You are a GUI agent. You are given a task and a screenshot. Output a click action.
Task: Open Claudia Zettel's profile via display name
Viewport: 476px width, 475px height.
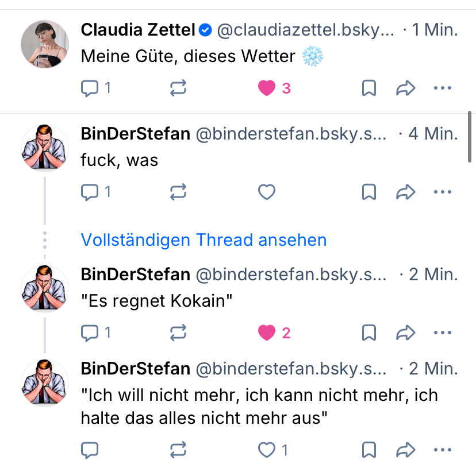(x=138, y=30)
